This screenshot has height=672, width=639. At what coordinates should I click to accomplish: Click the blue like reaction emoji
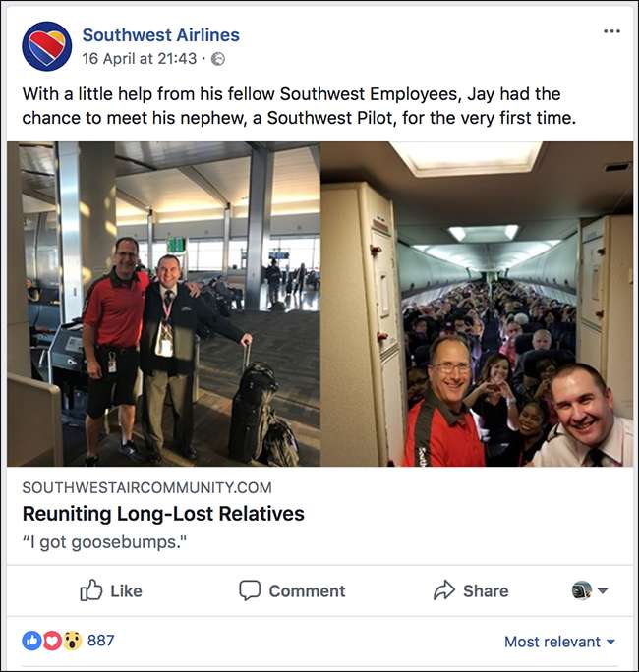(31, 641)
